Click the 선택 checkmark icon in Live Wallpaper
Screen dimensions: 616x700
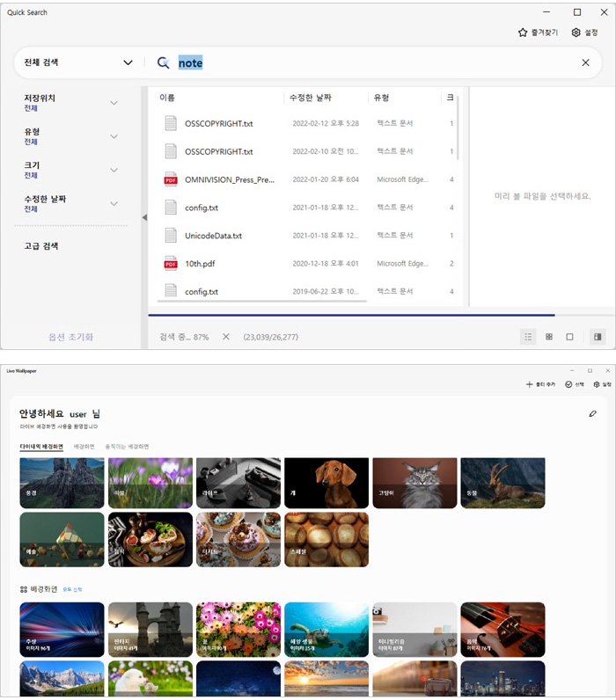[x=568, y=384]
